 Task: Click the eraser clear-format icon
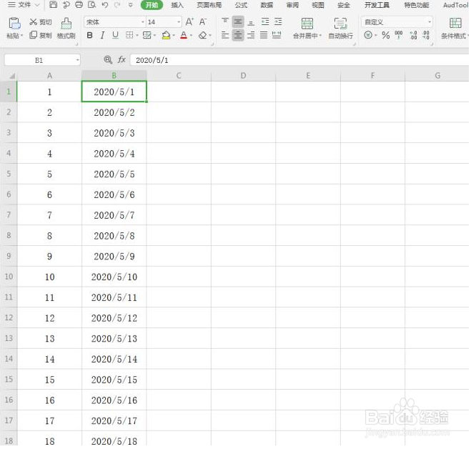pyautogui.click(x=203, y=36)
